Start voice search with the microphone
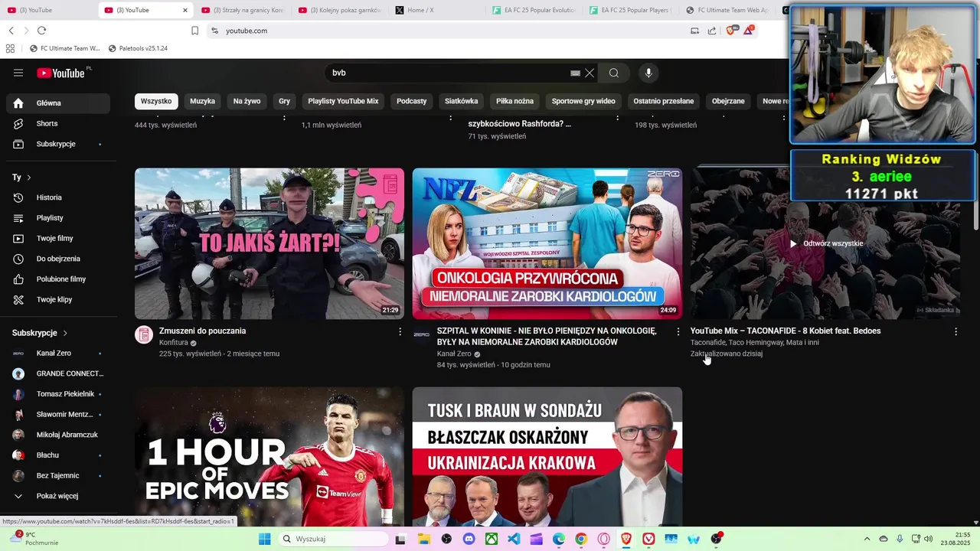 click(648, 73)
